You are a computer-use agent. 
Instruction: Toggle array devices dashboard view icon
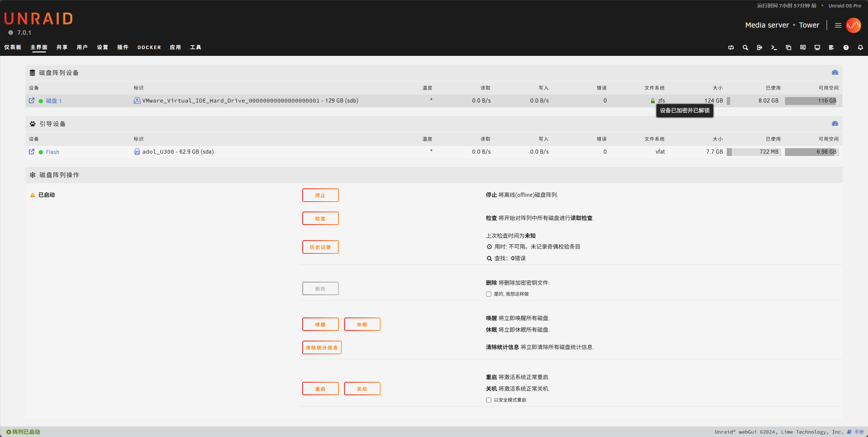[835, 72]
